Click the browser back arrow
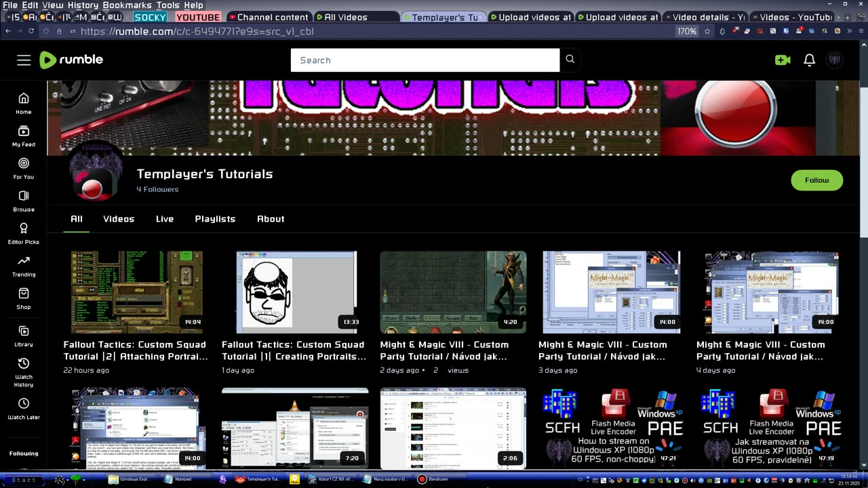 [x=8, y=31]
